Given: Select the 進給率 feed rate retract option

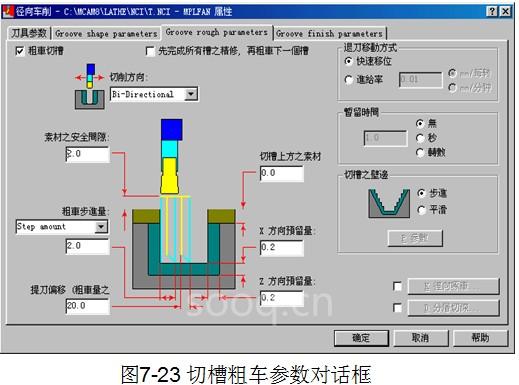Looking at the screenshot, I should click(349, 80).
